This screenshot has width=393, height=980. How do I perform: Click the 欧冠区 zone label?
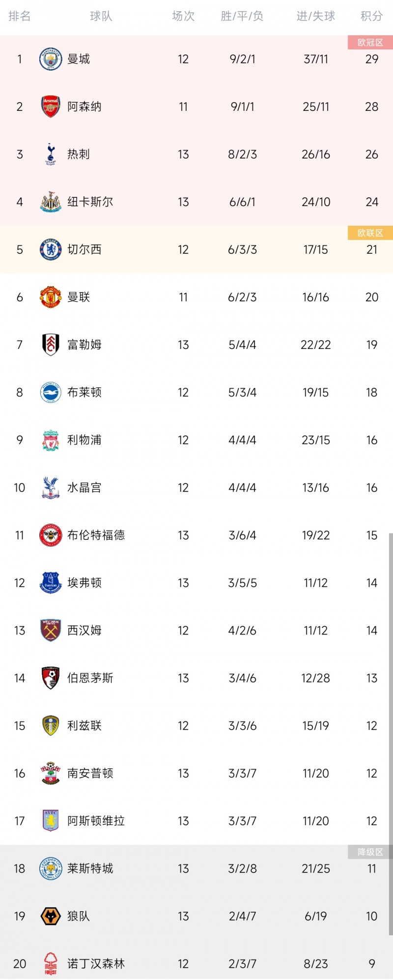coord(370,42)
